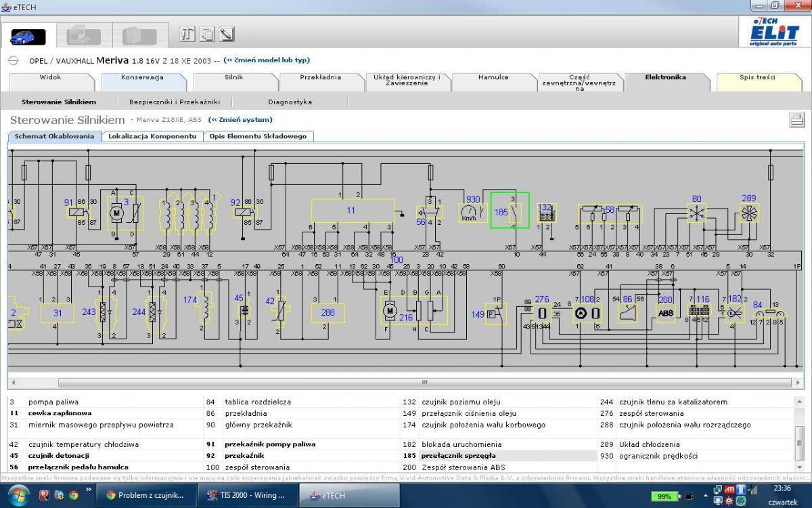This screenshot has height=508, width=812.
Task: Select ABS module component 200 in diagram
Action: pyautogui.click(x=666, y=312)
